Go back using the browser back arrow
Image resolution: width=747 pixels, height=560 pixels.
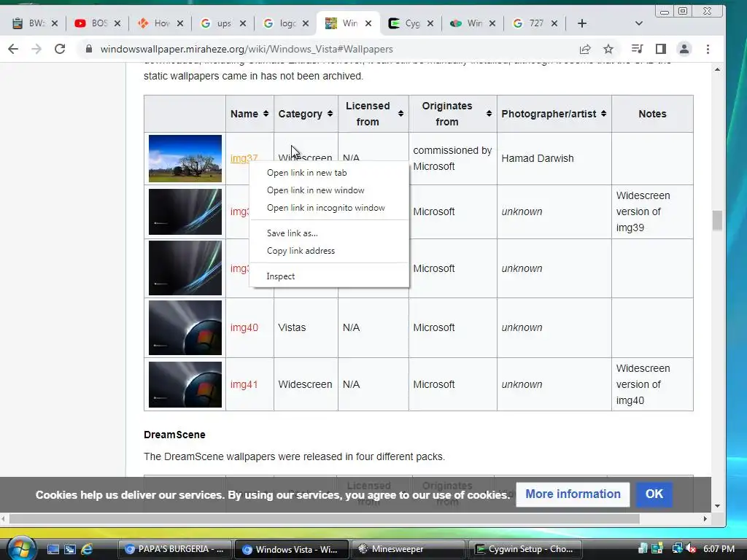point(13,49)
